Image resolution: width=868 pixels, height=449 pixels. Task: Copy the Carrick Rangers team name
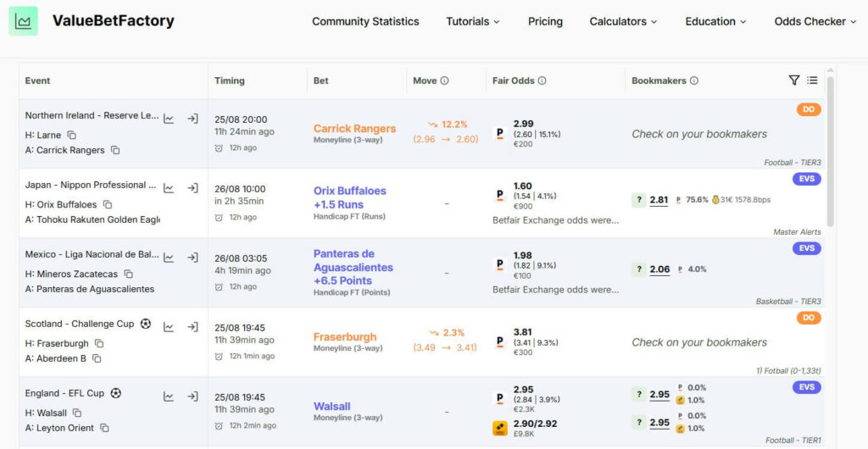point(114,150)
